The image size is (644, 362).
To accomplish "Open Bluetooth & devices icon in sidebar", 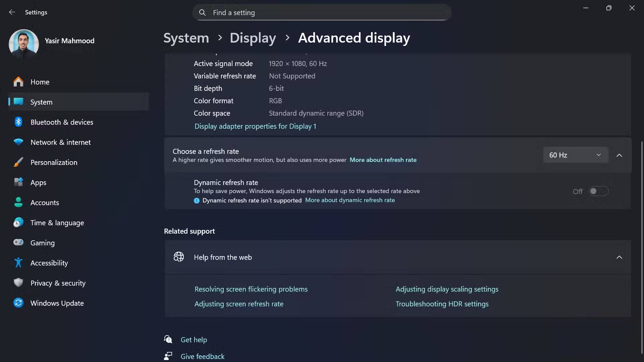I will click(x=18, y=122).
